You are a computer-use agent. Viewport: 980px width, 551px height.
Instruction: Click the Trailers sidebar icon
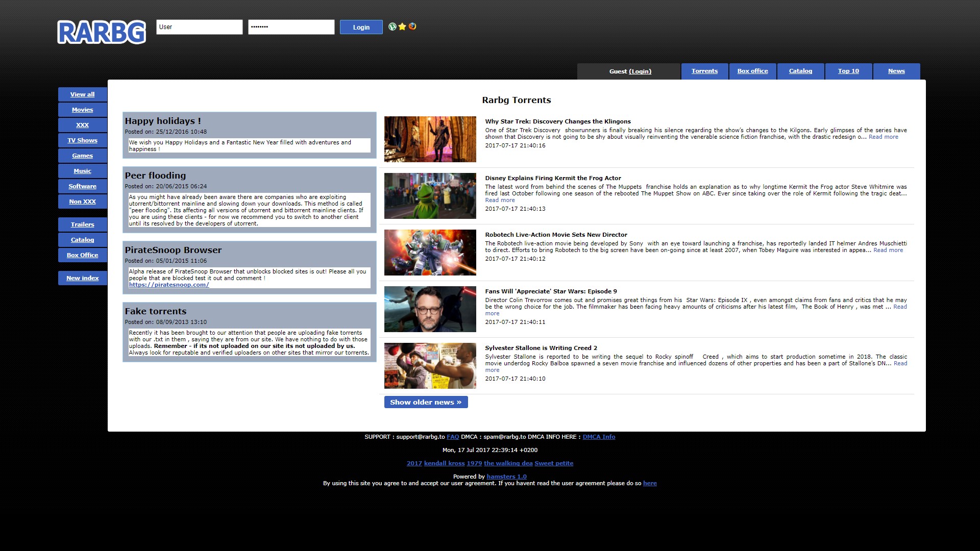point(82,224)
